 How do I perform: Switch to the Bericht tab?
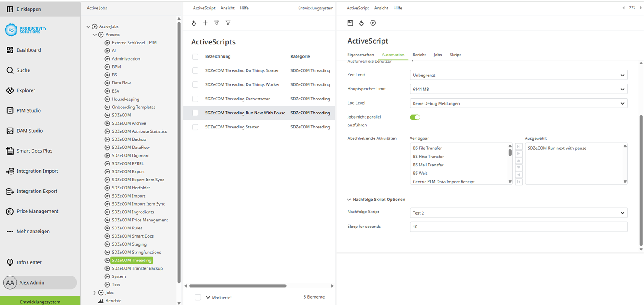(x=419, y=55)
